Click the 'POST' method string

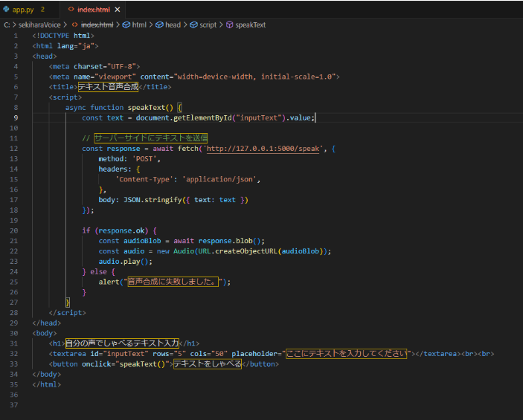(144, 159)
